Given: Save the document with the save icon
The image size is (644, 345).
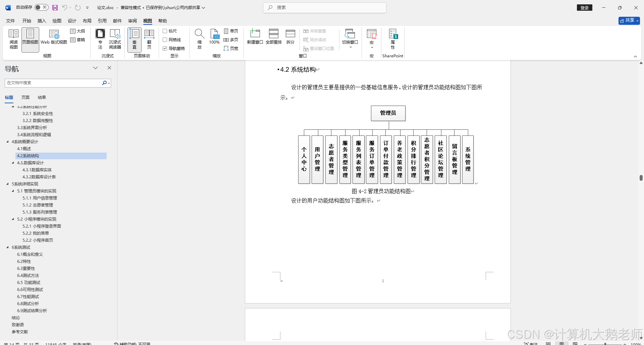Looking at the screenshot, I should pos(55,7).
